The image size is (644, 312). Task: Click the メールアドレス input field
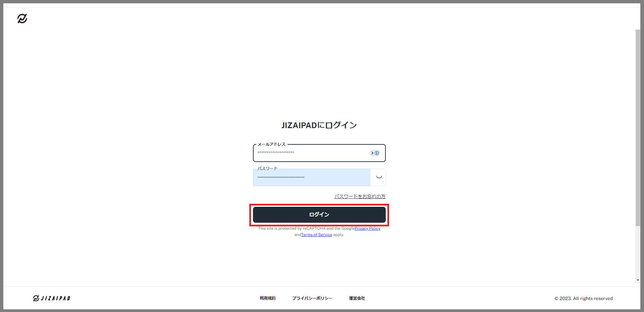coord(319,153)
